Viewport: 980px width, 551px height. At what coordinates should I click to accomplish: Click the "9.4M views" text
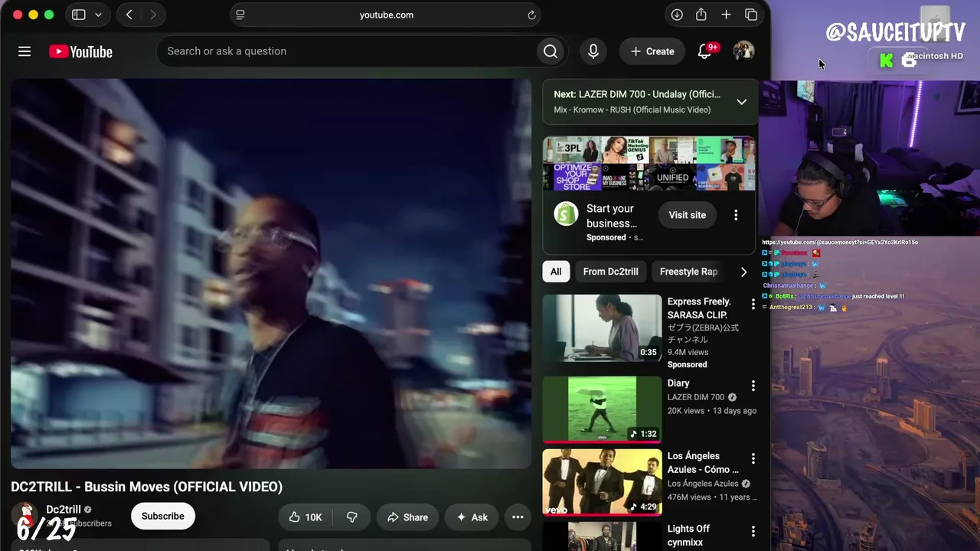[688, 352]
